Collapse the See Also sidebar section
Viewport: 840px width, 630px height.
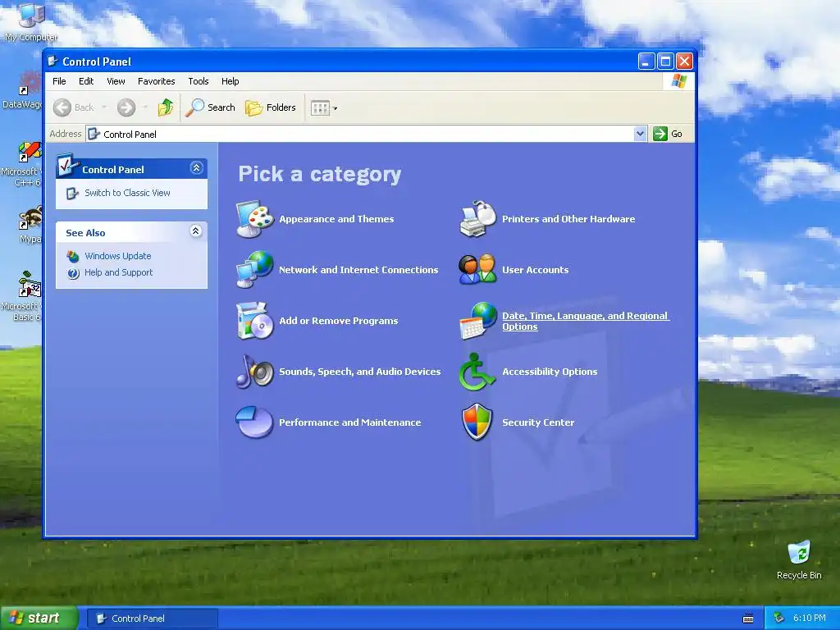point(196,231)
